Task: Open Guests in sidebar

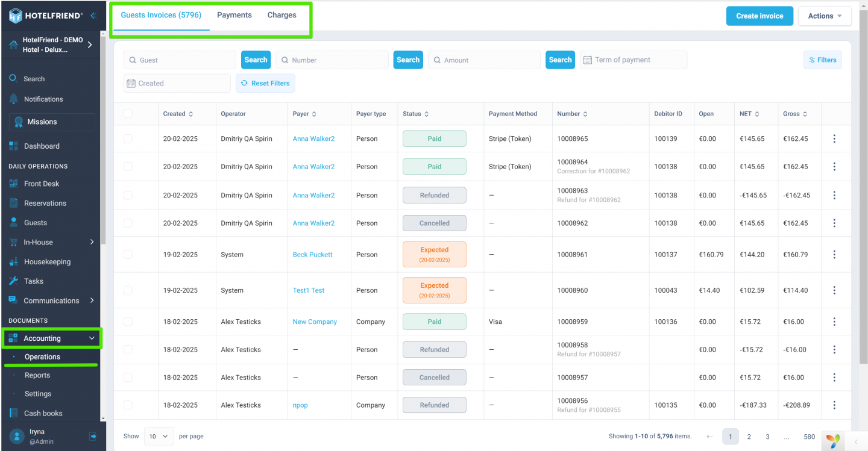Action: tap(28, 223)
